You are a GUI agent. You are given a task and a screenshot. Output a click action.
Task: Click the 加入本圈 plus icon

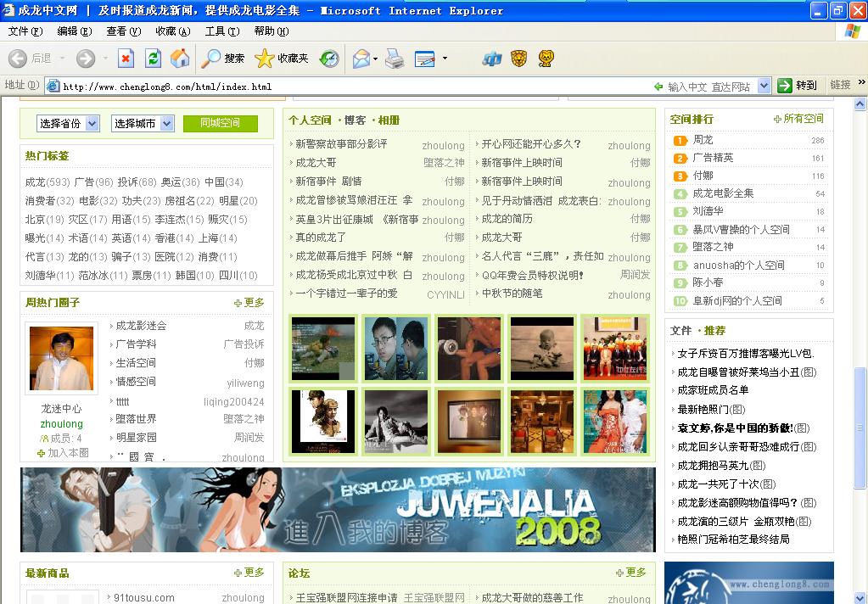41,453
